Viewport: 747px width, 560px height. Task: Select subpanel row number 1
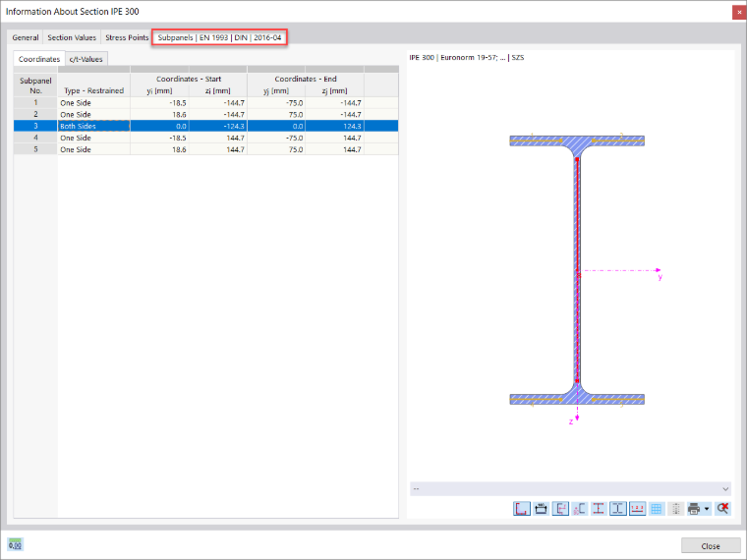(x=35, y=103)
